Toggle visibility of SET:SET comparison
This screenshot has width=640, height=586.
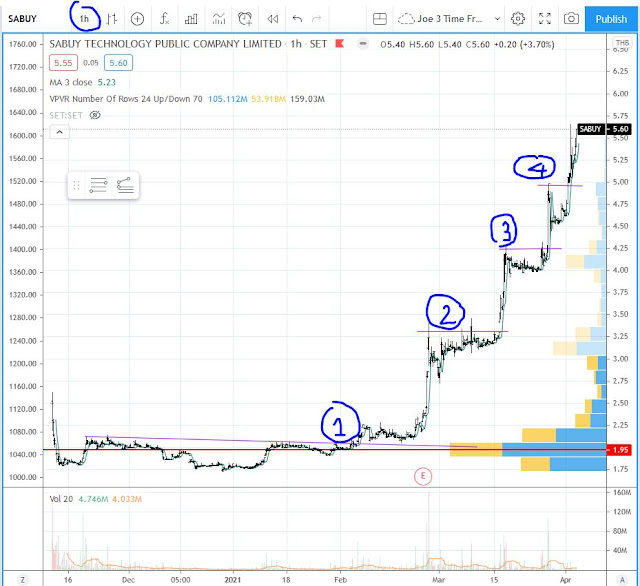point(95,115)
